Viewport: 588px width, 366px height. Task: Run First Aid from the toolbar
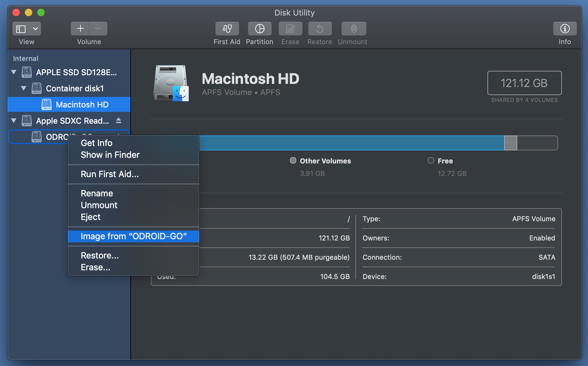coord(227,29)
